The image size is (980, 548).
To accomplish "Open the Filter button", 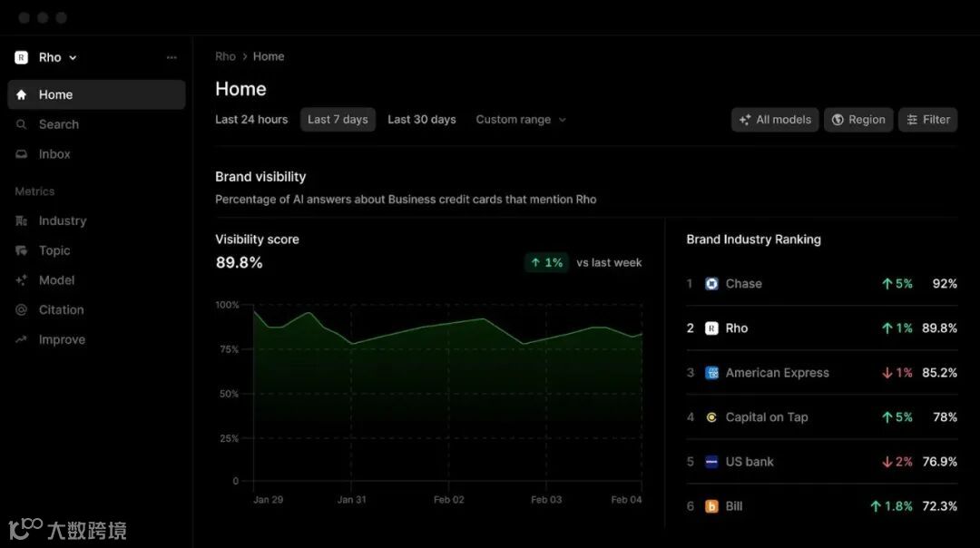I will click(927, 120).
